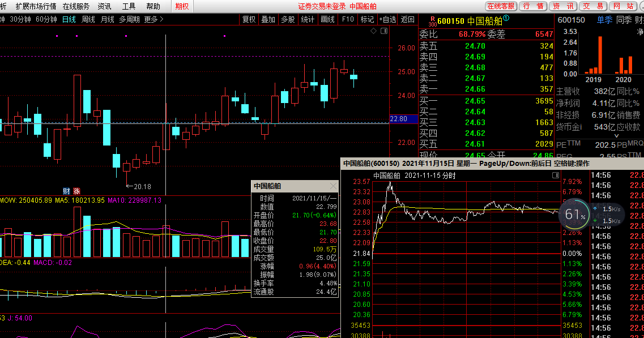The height and width of the screenshot is (338, 644).
Task: Switch to the 60分钟 period
Action: [x=46, y=19]
